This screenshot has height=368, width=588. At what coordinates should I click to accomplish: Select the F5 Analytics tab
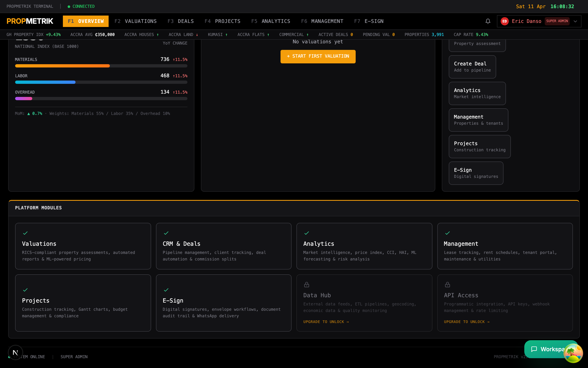click(x=271, y=21)
